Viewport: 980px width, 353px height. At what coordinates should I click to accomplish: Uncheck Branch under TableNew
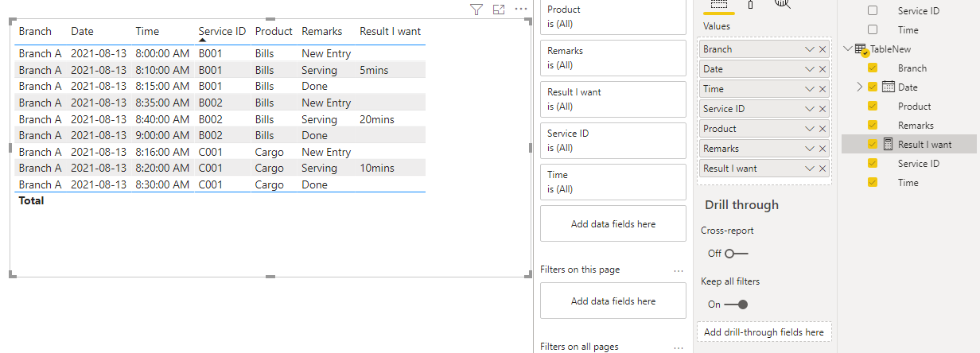[873, 68]
